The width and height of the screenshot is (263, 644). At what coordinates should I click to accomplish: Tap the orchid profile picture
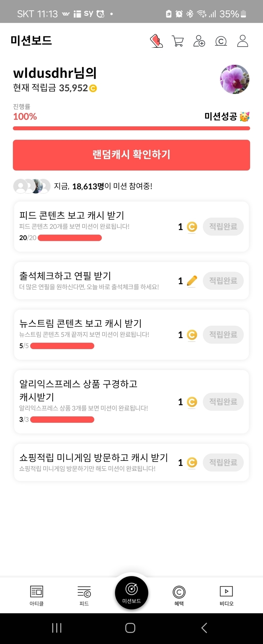pyautogui.click(x=234, y=79)
